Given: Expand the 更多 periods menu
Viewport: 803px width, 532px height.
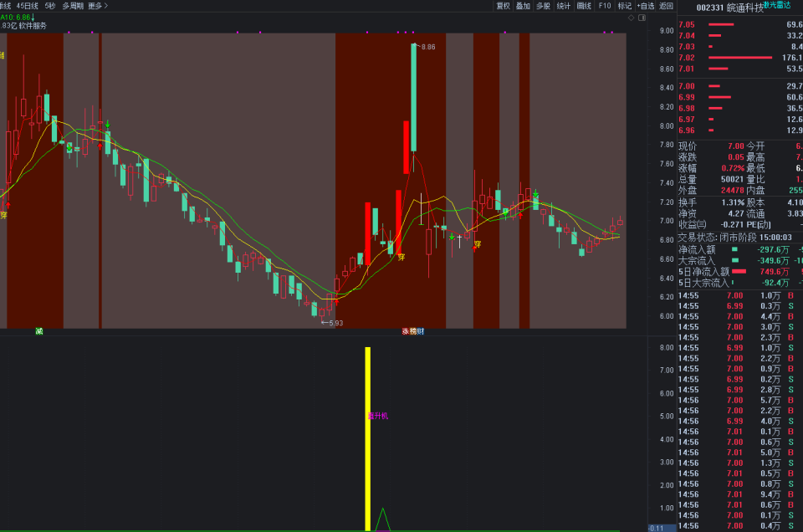Looking at the screenshot, I should click(x=98, y=6).
